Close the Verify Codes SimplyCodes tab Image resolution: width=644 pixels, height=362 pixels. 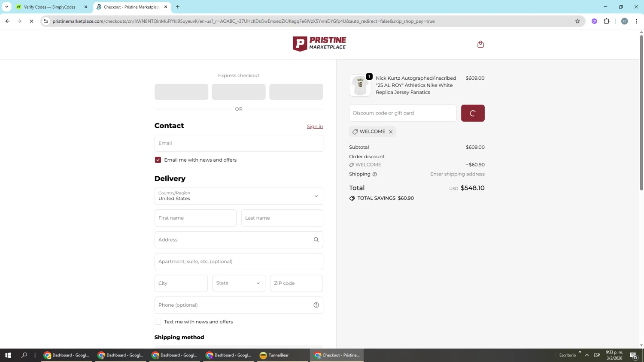85,7
